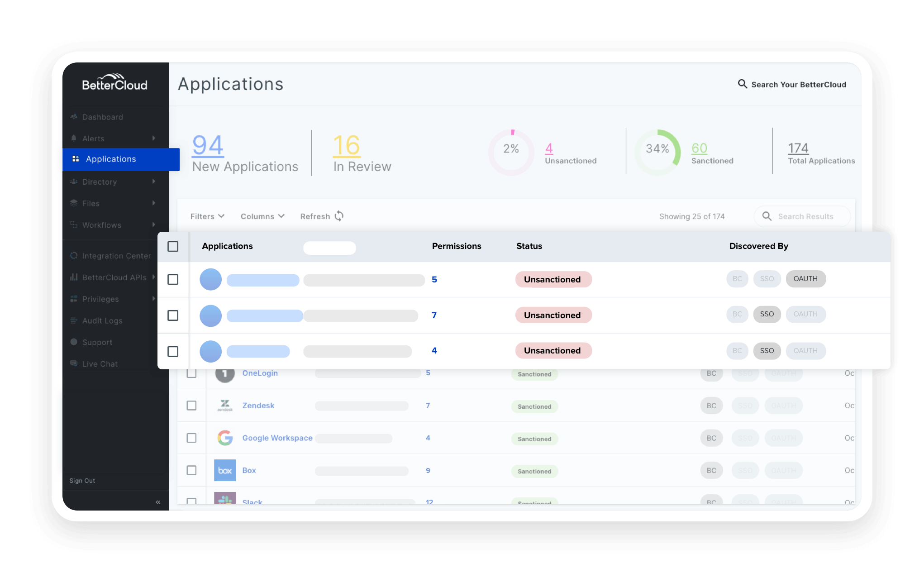Viewport: 924px width, 573px height.
Task: Select Applications in the sidebar
Action: click(121, 159)
